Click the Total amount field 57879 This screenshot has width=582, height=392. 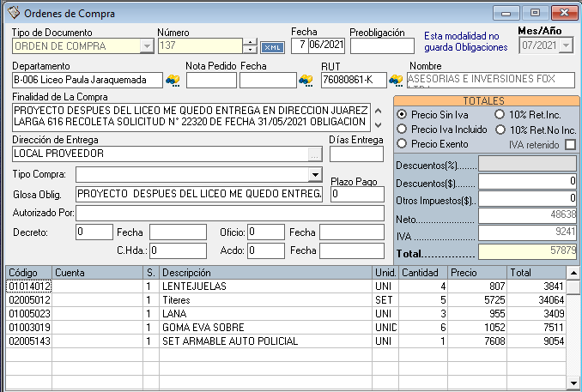tap(527, 251)
